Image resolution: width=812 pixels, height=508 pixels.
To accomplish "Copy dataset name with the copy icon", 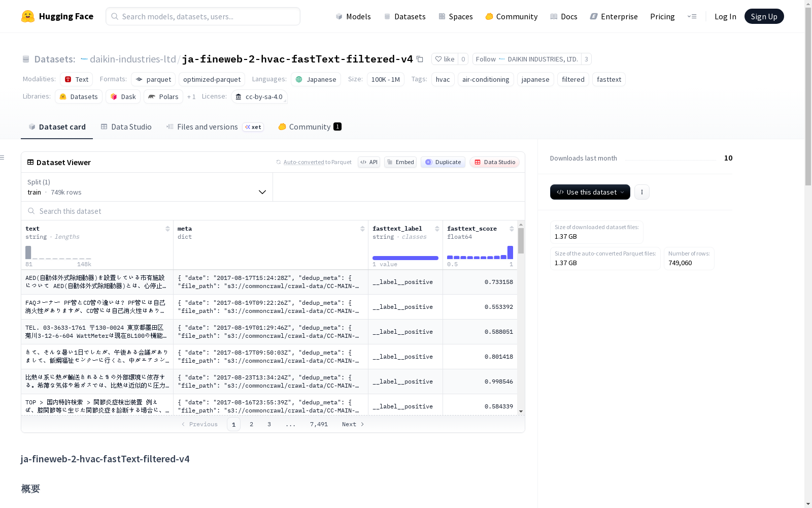I will point(420,59).
